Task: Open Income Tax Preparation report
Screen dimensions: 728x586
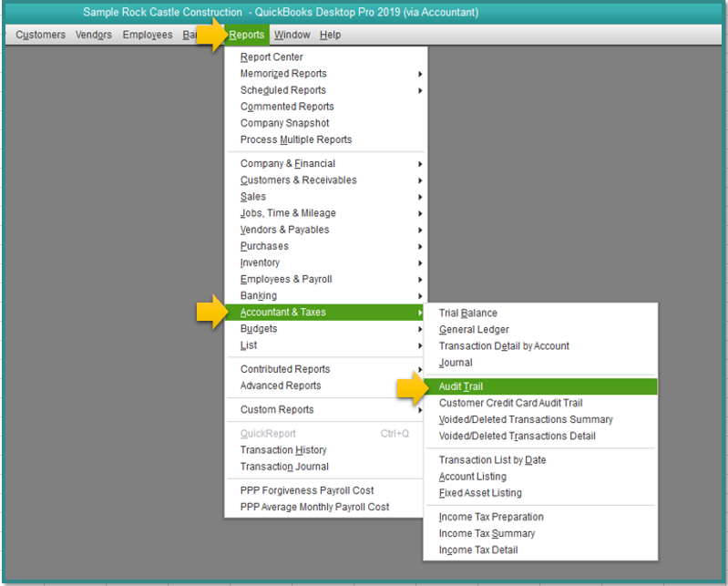Action: 541,518
